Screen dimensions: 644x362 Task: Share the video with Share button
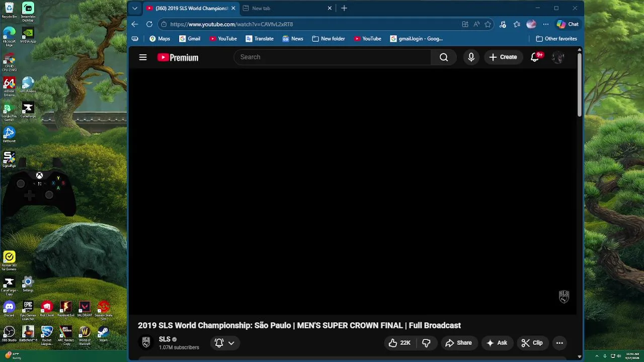click(x=458, y=343)
